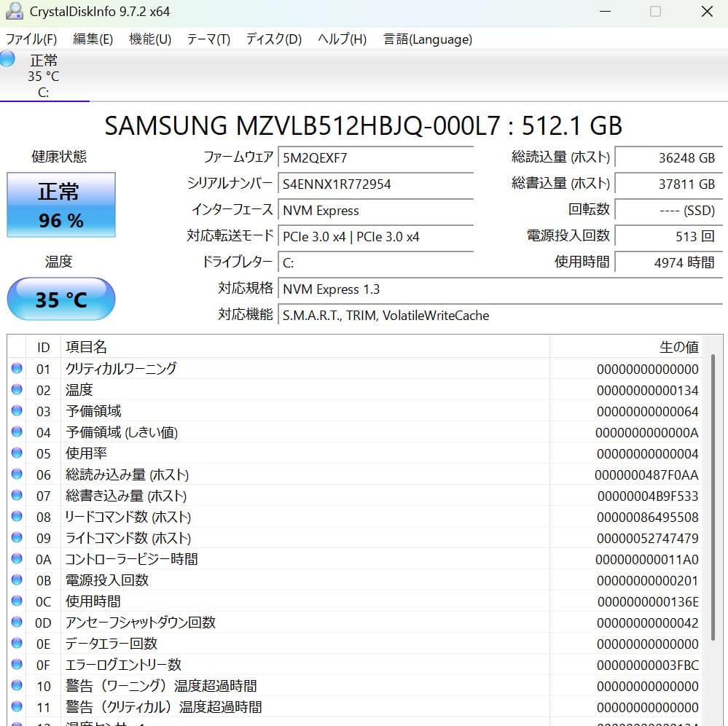Image resolution: width=728 pixels, height=726 pixels.
Task: Click the indicator for 総読み込み量 (ホスト)
Action: (17, 474)
